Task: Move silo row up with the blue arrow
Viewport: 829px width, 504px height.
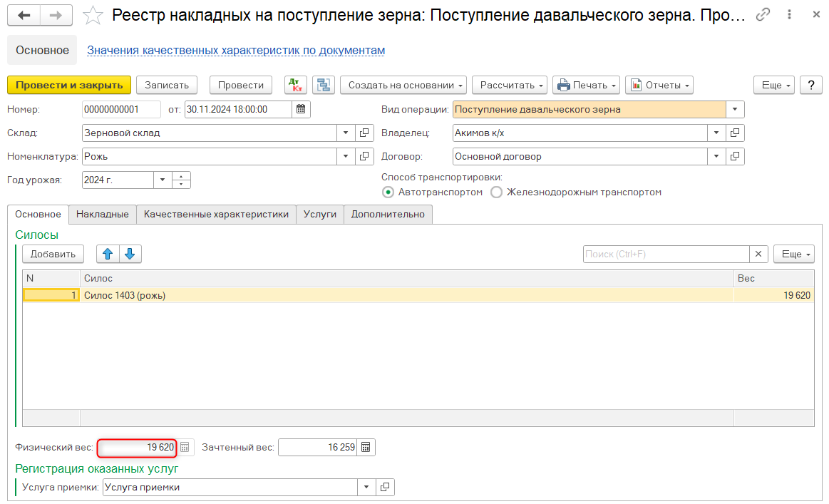Action: tap(108, 254)
